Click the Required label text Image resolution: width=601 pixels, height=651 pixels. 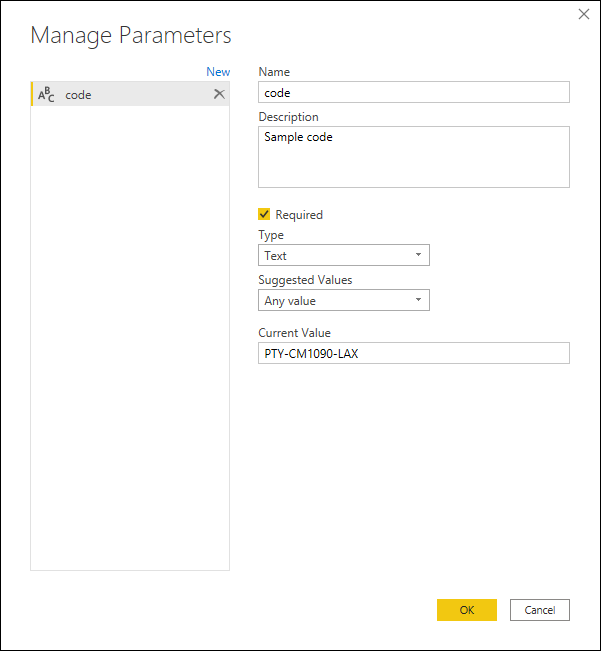[299, 215]
